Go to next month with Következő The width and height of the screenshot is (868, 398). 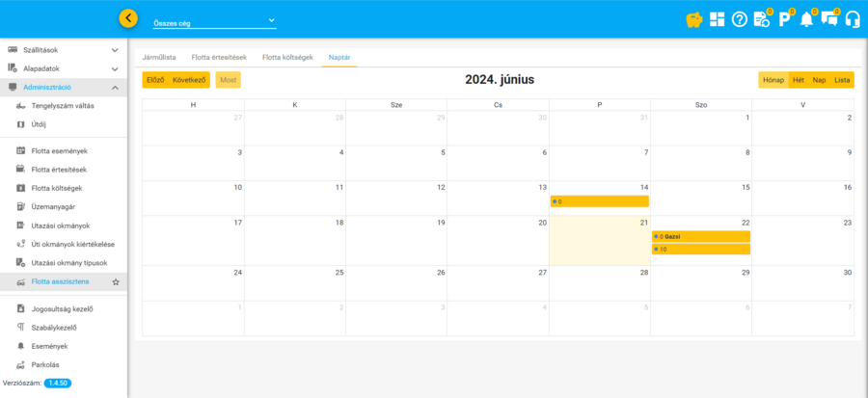click(x=190, y=80)
